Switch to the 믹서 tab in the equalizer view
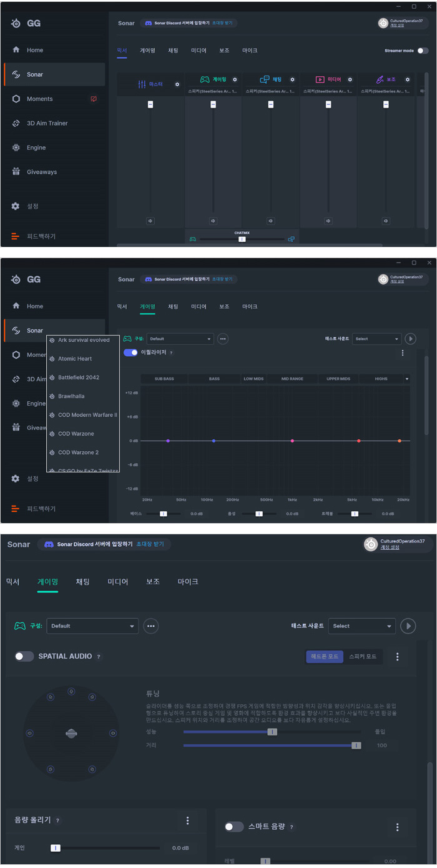This screenshot has height=868, width=437. (122, 307)
